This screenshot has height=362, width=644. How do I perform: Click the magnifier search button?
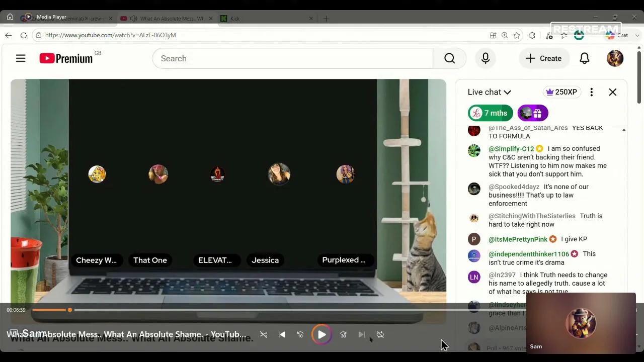(449, 58)
